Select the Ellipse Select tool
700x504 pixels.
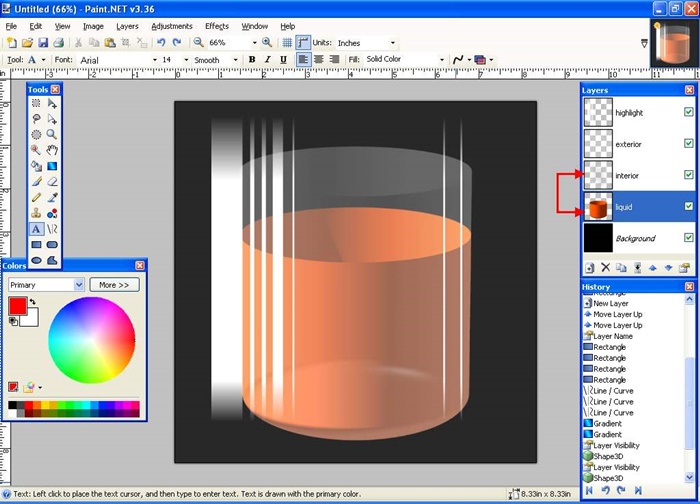[36, 134]
